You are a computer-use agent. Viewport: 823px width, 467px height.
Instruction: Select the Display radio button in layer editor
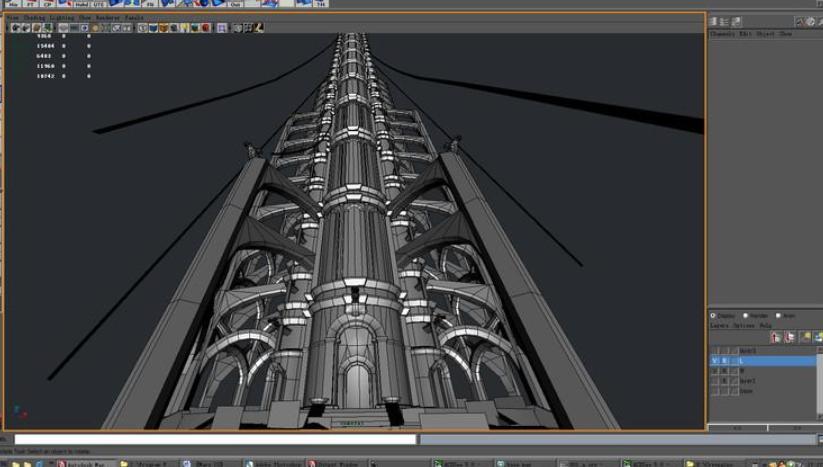click(713, 316)
